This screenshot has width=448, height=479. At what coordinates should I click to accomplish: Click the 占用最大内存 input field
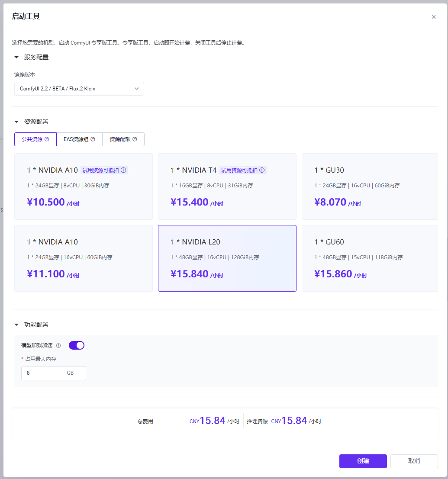[54, 373]
